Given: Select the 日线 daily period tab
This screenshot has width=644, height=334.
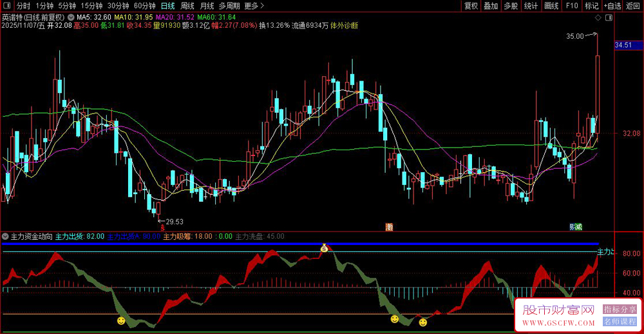Looking at the screenshot, I should pyautogui.click(x=167, y=6).
